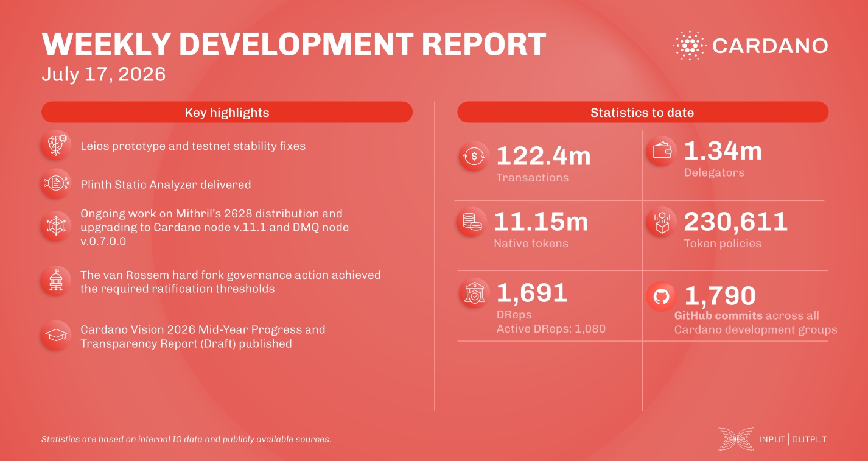
Task: Click the Input Output butterfly logo
Action: [x=735, y=439]
